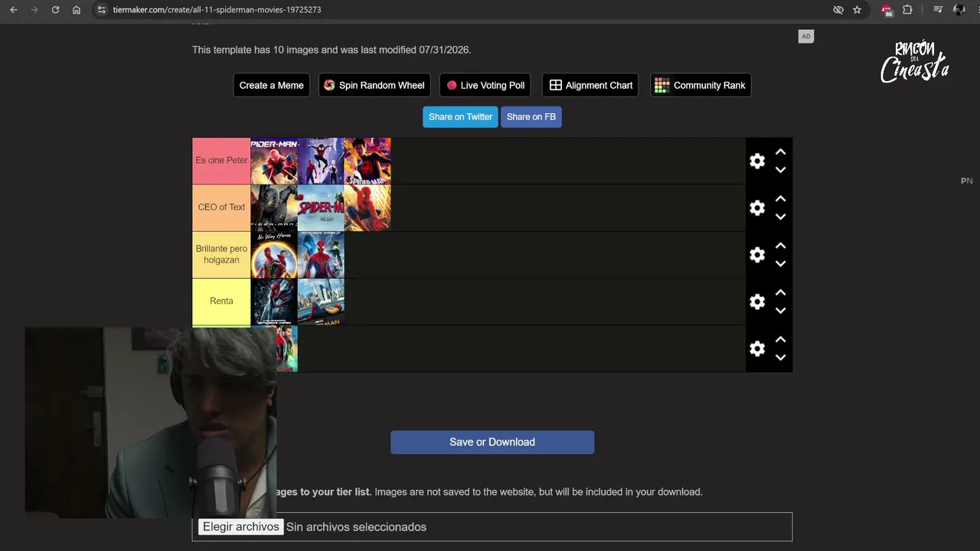Image resolution: width=980 pixels, height=551 pixels.
Task: Open settings gear for Brillante pero holgazan tier
Action: (x=757, y=255)
